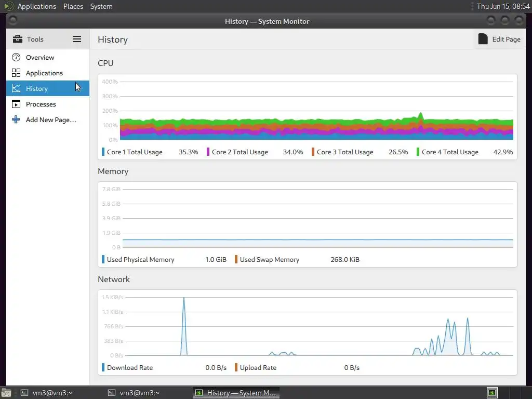
Task: Click the Applications grid icon
Action: pyautogui.click(x=16, y=73)
